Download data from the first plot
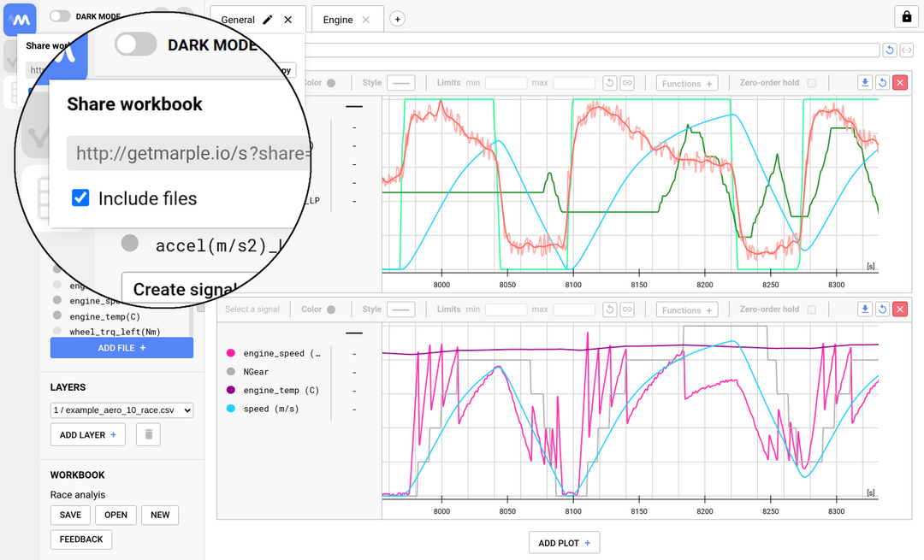The width and height of the screenshot is (924, 560). 864,82
